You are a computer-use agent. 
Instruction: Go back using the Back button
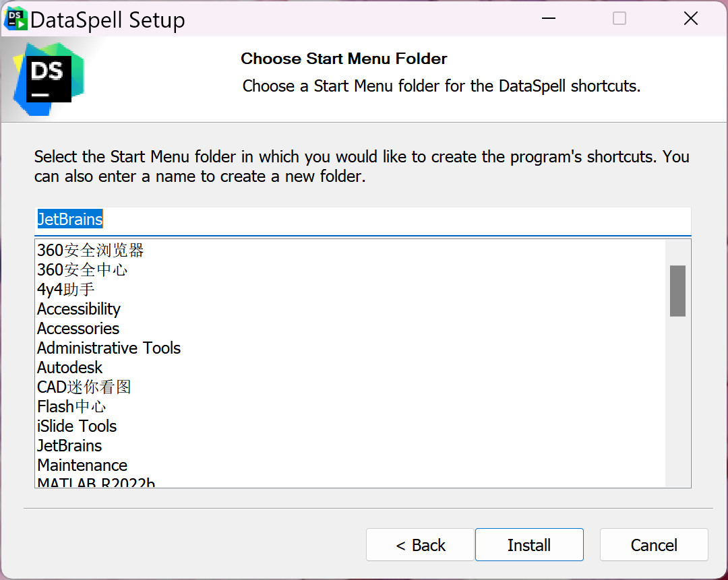click(420, 545)
